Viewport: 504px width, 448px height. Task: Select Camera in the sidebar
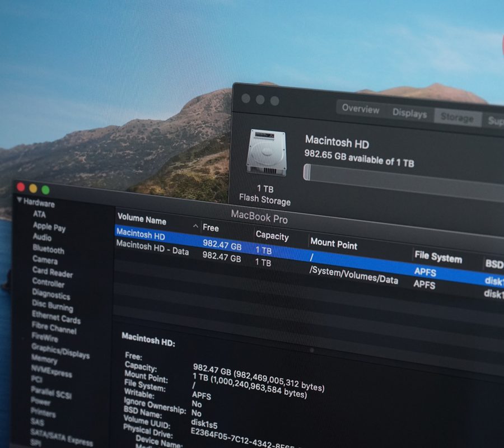[45, 260]
